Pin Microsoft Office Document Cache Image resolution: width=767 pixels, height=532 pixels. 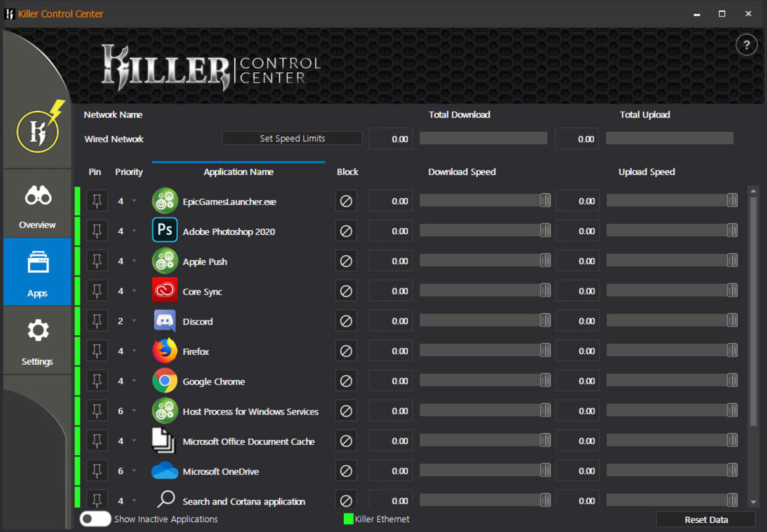97,441
